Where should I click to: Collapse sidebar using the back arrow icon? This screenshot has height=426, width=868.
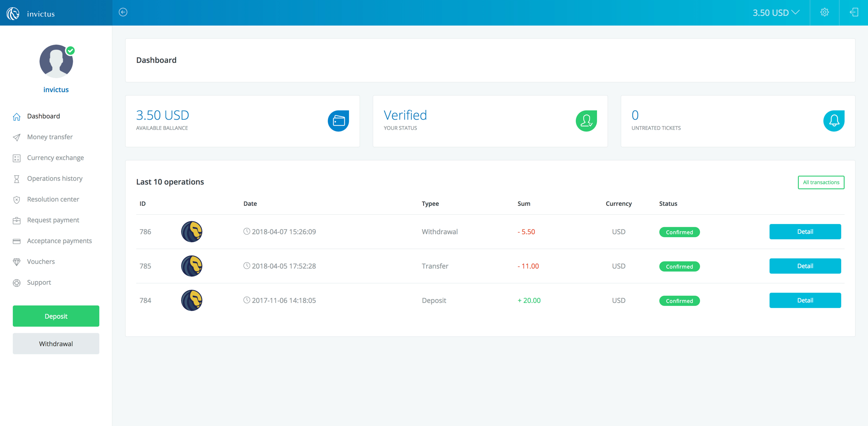tap(123, 12)
